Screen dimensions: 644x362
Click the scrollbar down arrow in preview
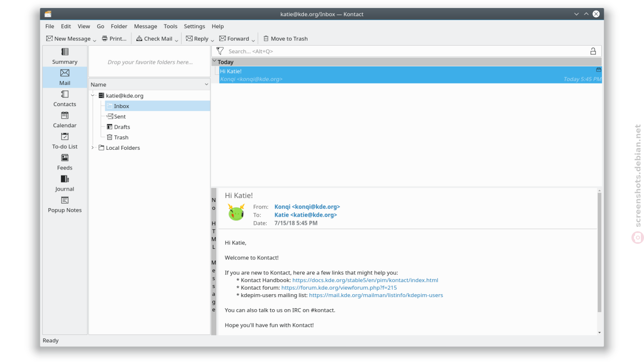(599, 332)
